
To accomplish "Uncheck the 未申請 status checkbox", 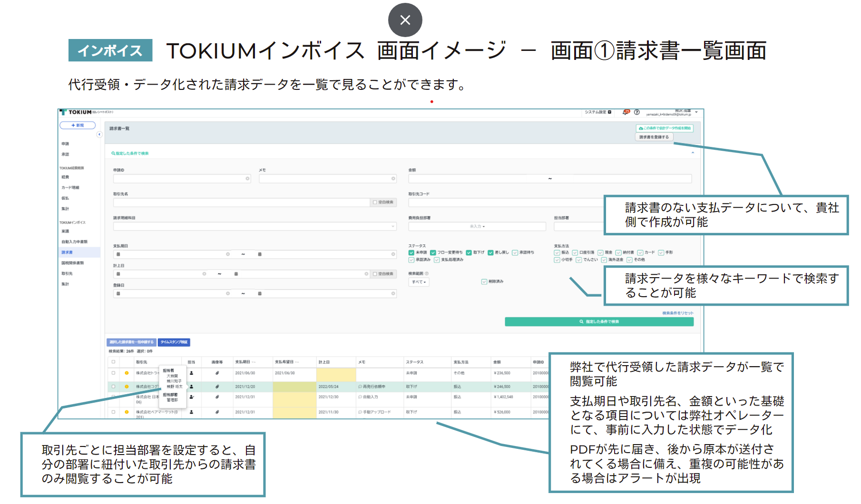I will click(411, 252).
